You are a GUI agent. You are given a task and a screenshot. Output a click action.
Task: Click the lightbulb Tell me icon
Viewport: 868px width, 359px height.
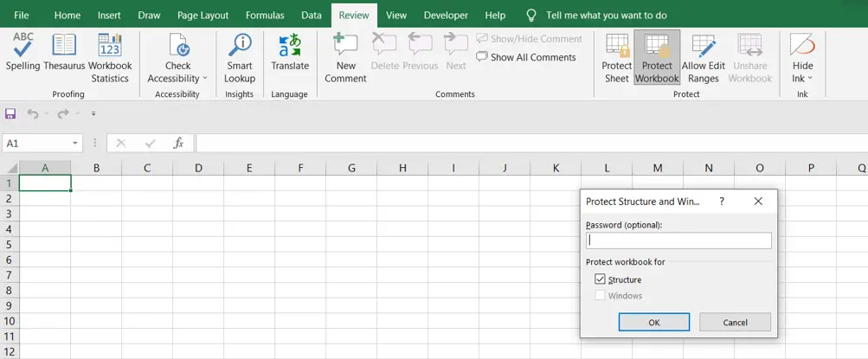click(531, 16)
